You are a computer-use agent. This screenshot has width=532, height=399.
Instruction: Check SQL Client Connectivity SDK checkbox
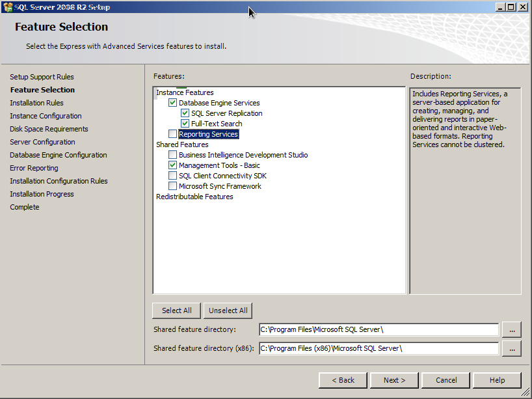tap(173, 176)
